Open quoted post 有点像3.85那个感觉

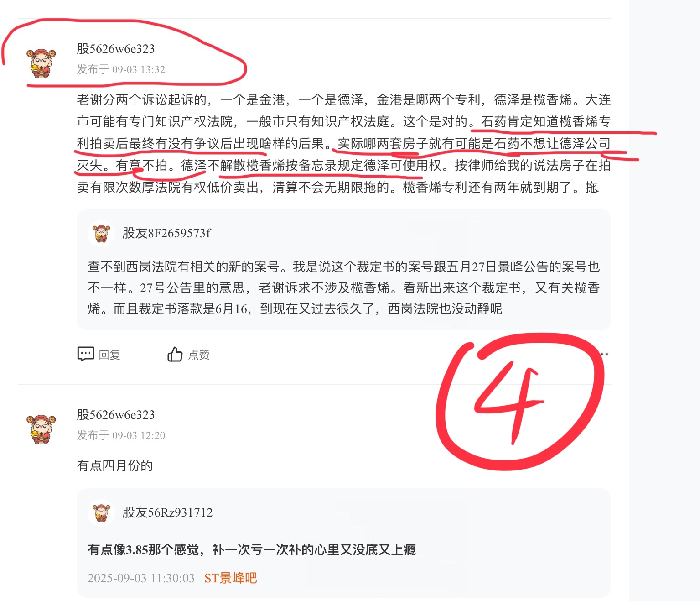(252, 549)
